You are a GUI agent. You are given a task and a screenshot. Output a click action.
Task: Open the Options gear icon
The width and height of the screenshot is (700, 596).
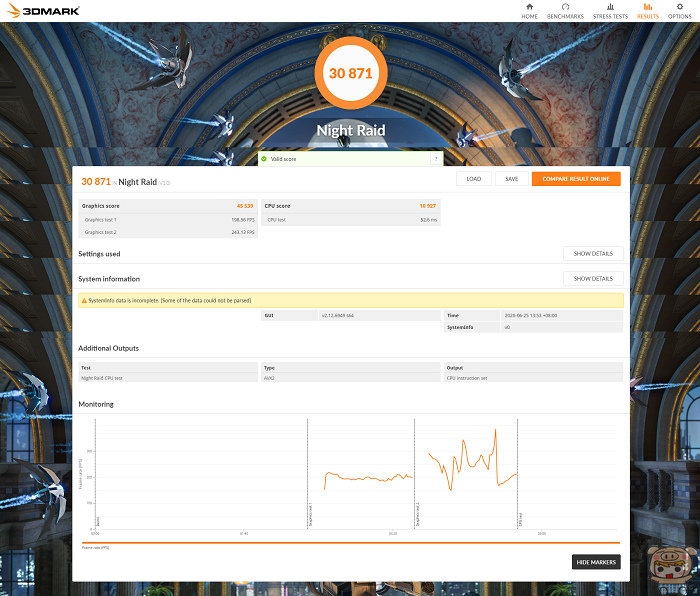point(679,7)
